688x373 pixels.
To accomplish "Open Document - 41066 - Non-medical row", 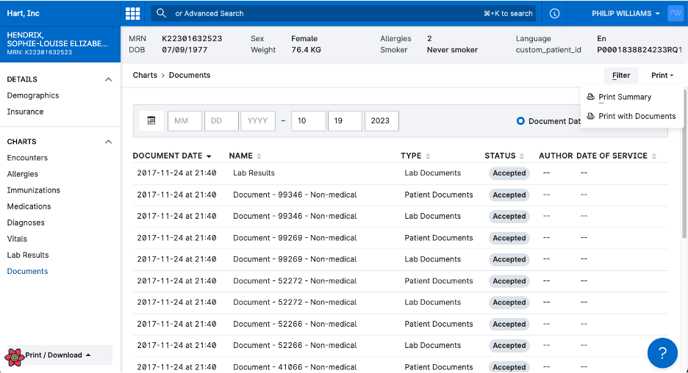I will click(400, 365).
